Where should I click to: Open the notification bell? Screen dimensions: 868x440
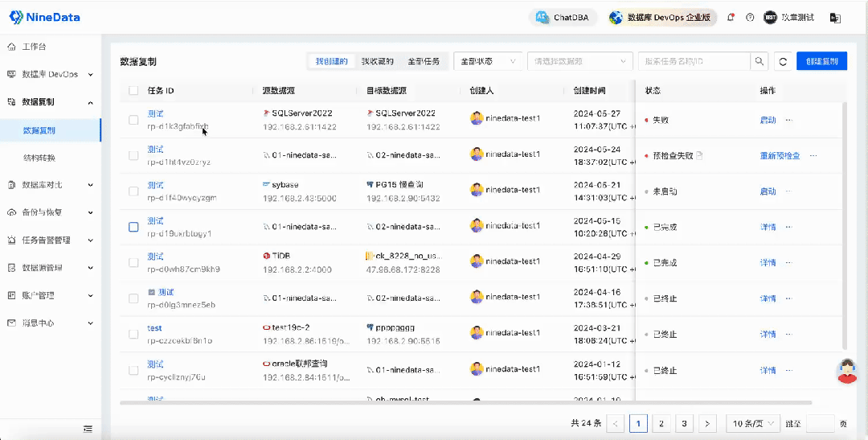[x=731, y=18]
